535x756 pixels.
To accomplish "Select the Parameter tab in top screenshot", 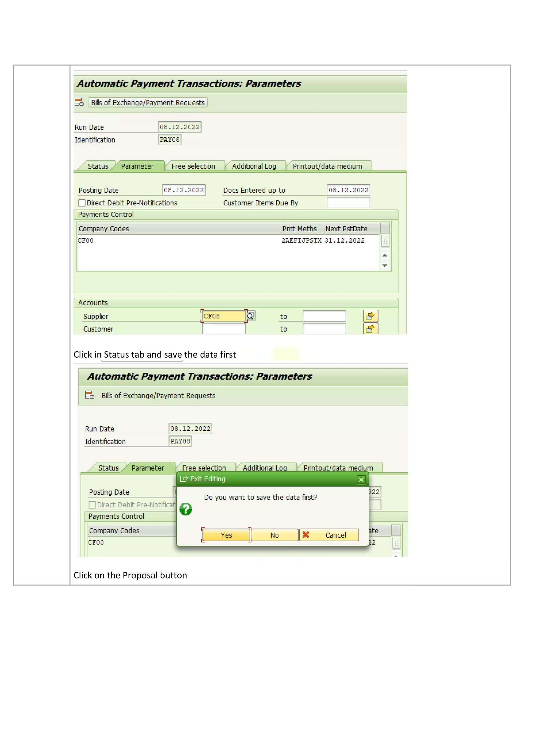I will 137,166.
